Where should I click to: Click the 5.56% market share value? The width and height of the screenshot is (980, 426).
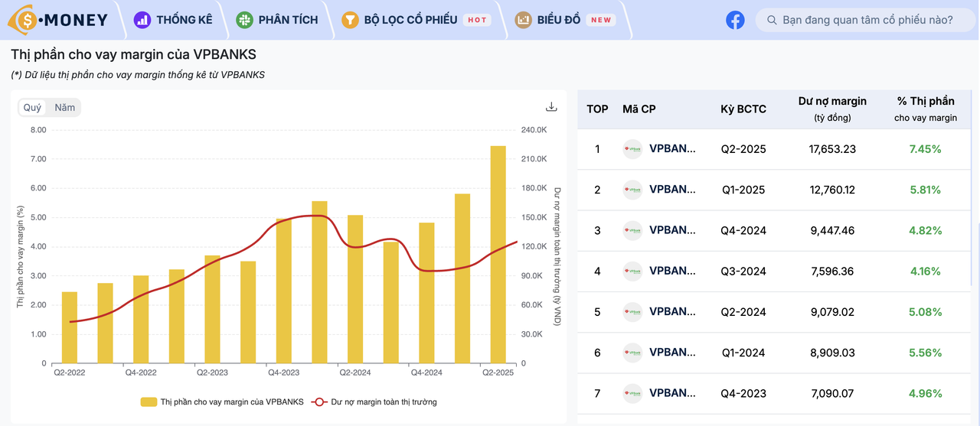(x=925, y=353)
